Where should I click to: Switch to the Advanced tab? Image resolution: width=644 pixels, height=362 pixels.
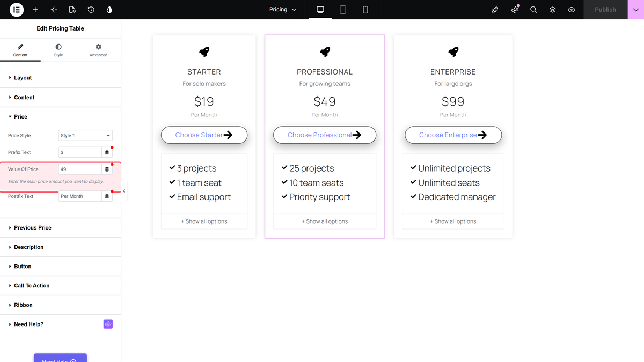tap(98, 50)
